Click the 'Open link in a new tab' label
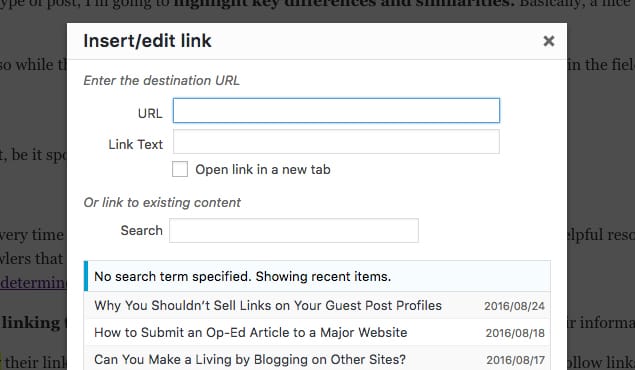This screenshot has height=370, width=635. coord(263,169)
